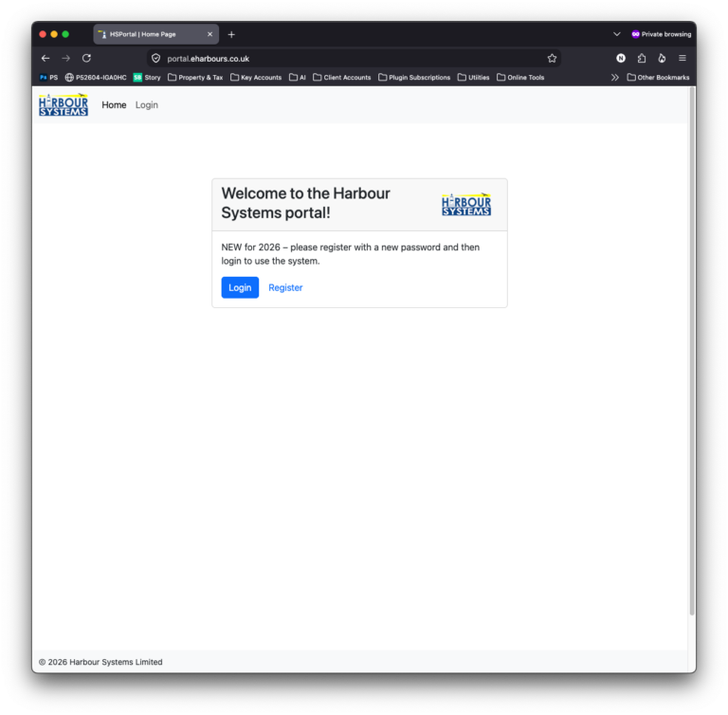Open the extensions puzzle-piece icon
The image size is (728, 715).
tap(642, 59)
